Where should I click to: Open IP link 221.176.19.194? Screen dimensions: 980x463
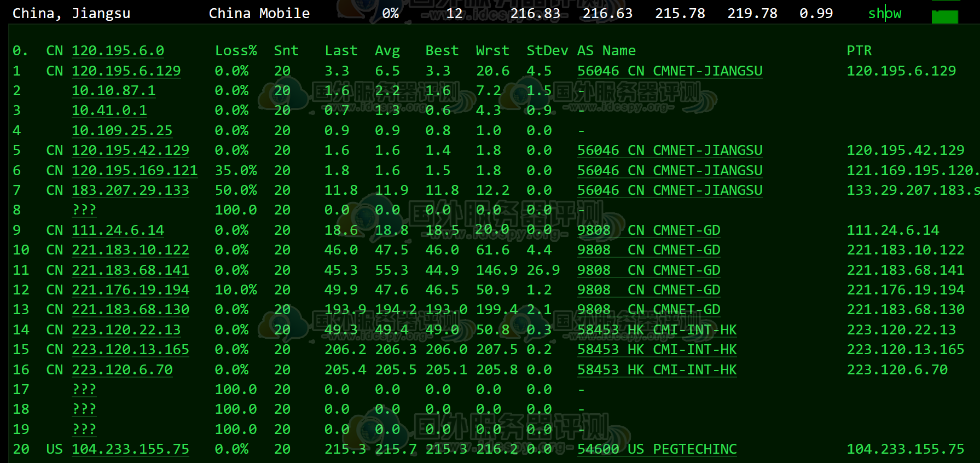[x=130, y=290]
